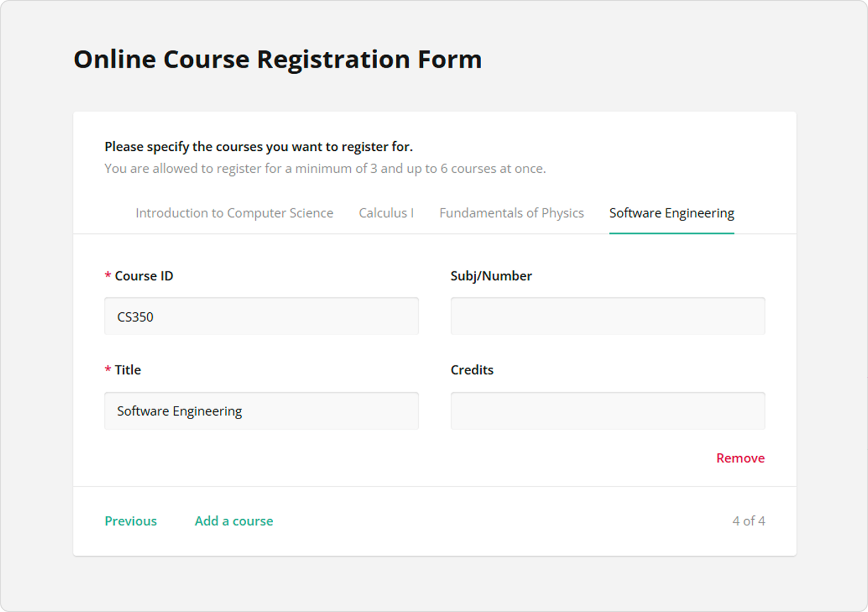
Task: Click the bold 'Please specify the courses' instruction
Action: (x=259, y=147)
